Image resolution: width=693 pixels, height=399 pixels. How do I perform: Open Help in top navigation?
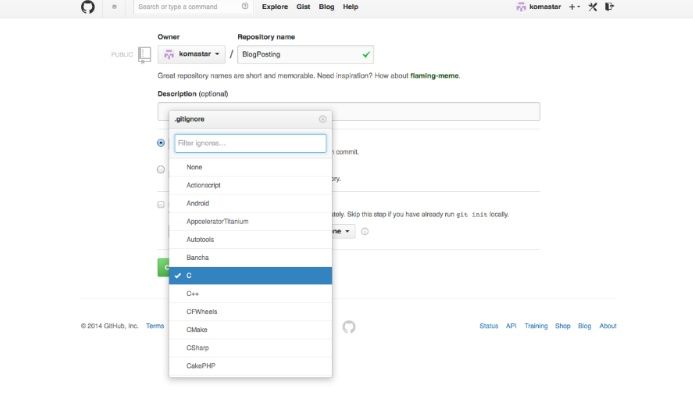click(x=350, y=7)
